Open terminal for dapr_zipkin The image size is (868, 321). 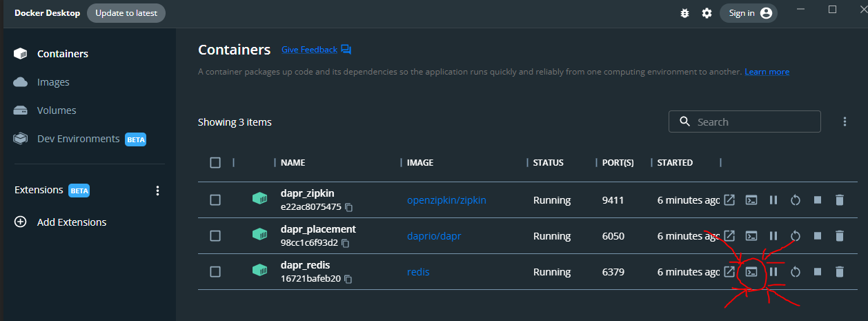751,200
